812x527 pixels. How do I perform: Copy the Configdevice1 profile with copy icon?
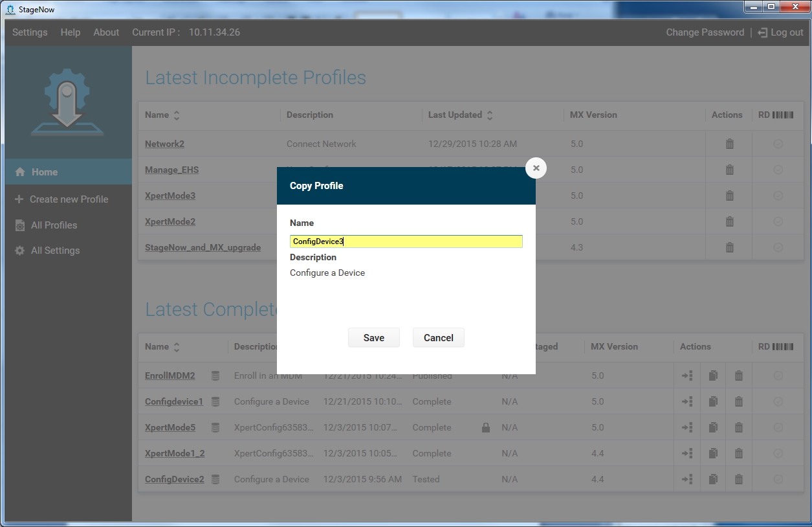(712, 401)
